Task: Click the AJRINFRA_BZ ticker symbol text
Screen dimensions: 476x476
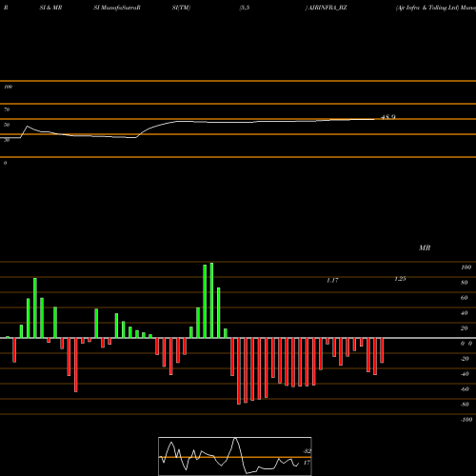Action: (x=327, y=8)
